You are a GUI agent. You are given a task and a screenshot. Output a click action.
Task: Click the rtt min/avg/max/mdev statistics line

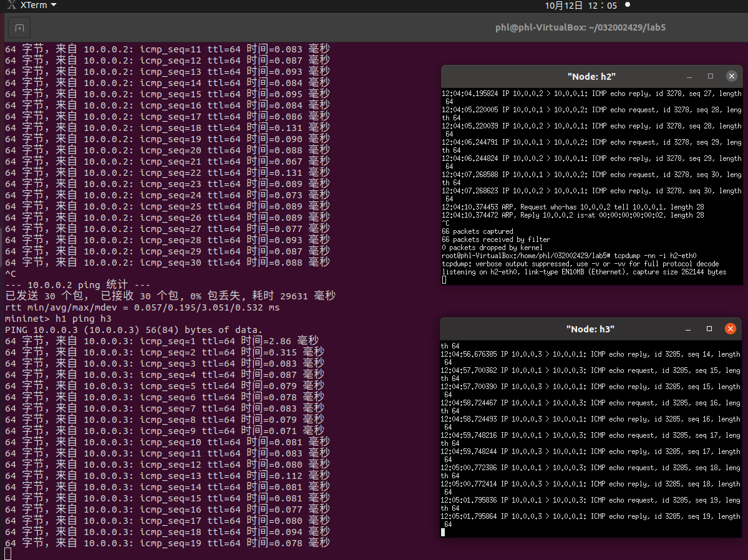[x=142, y=307]
